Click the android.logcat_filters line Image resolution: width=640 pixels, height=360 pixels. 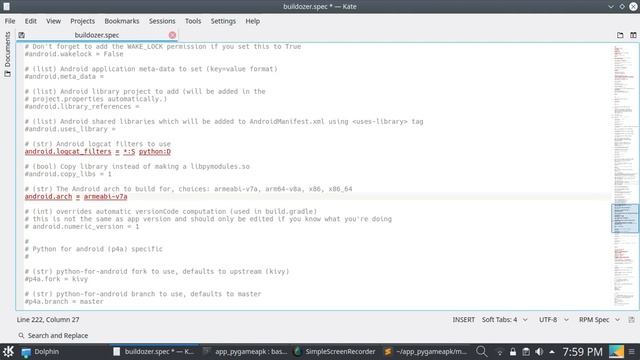98,152
